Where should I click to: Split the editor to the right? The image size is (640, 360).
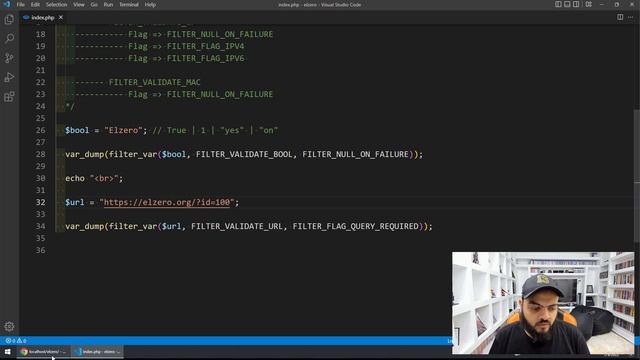point(620,17)
